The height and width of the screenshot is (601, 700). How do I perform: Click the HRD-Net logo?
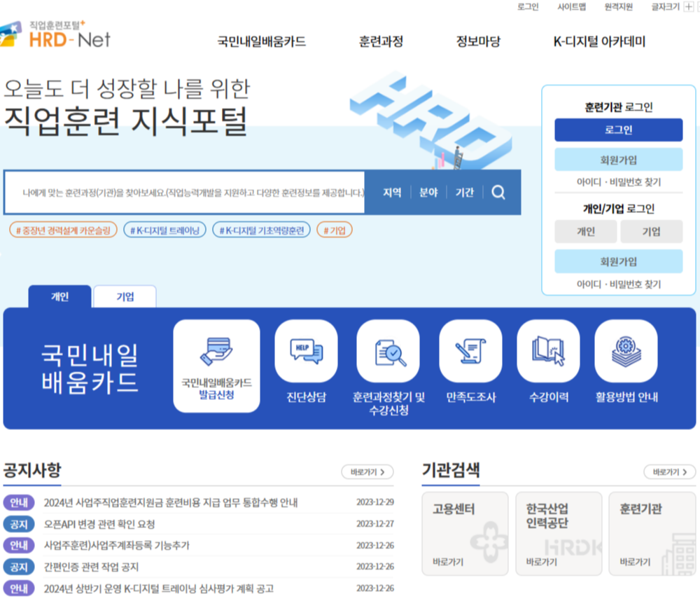click(x=56, y=34)
